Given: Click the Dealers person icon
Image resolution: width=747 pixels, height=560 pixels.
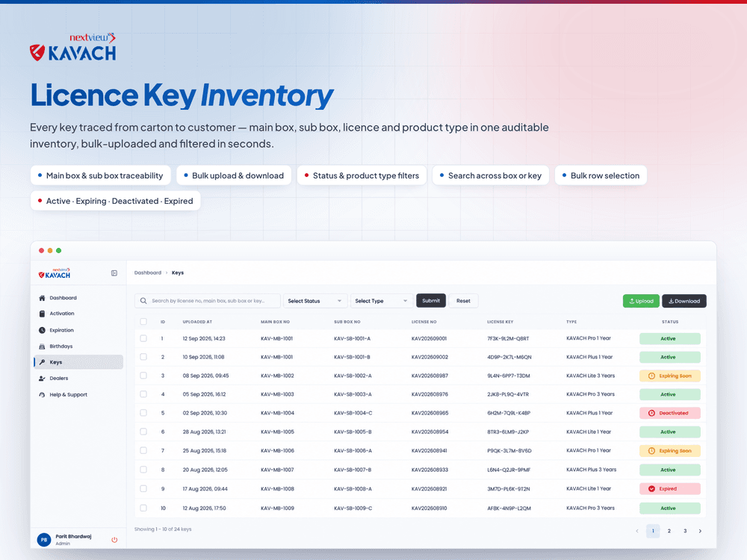Looking at the screenshot, I should coord(42,379).
